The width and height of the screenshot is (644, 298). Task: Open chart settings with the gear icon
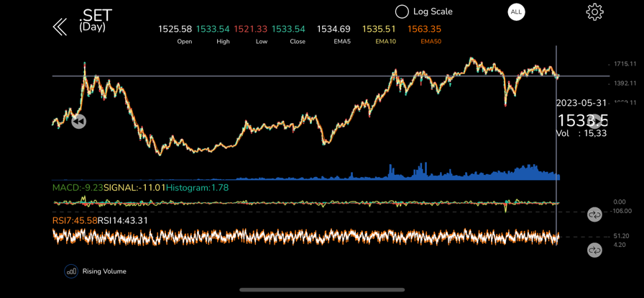[594, 12]
